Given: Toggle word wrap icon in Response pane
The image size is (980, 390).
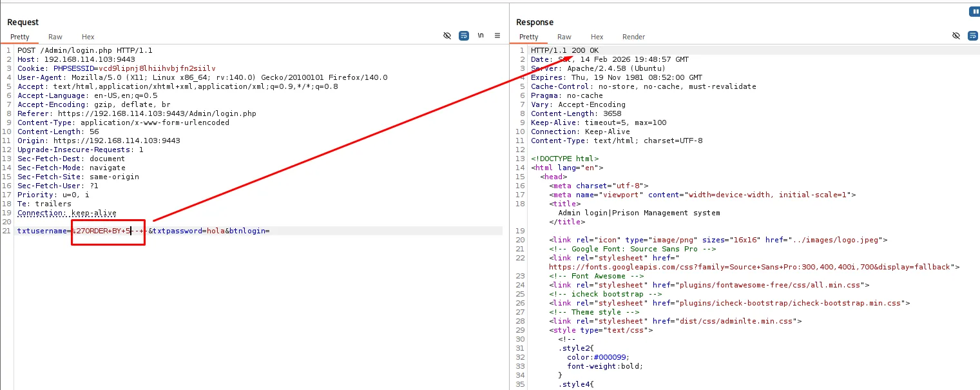Looking at the screenshot, I should pyautogui.click(x=973, y=36).
